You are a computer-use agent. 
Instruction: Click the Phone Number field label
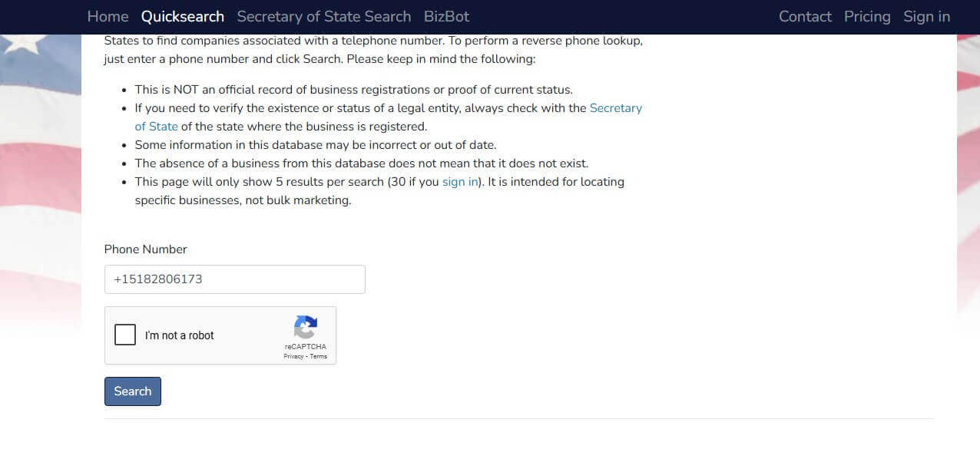tap(146, 249)
